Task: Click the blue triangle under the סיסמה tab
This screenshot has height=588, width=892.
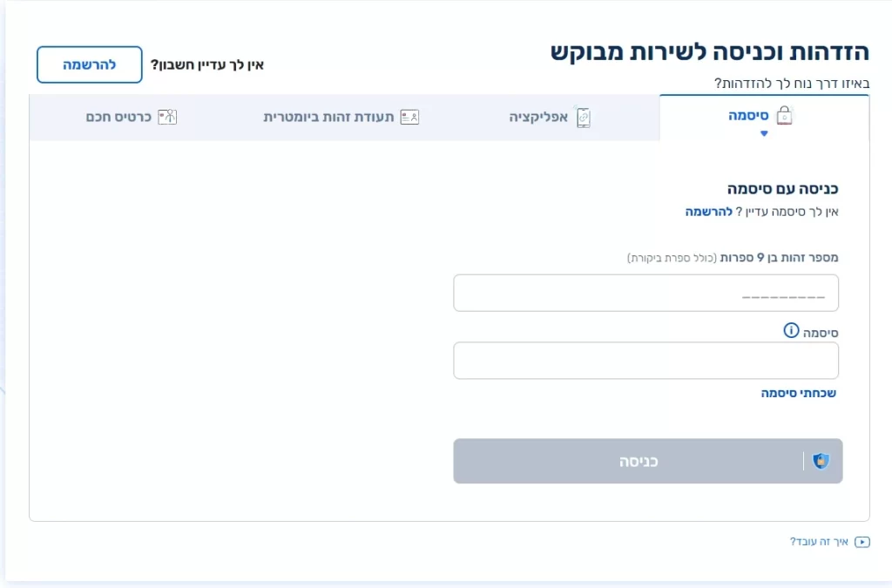Action: [764, 134]
